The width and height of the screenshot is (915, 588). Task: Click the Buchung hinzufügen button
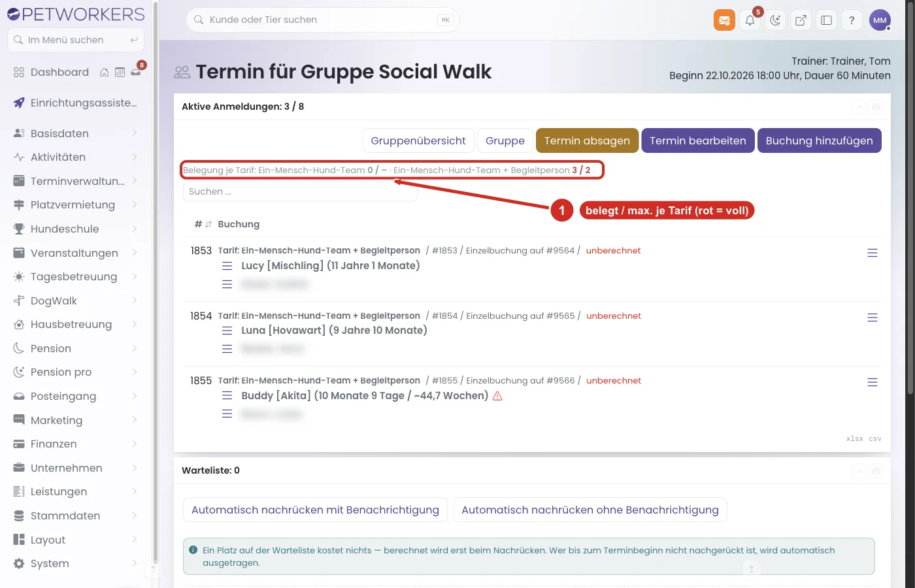(820, 140)
